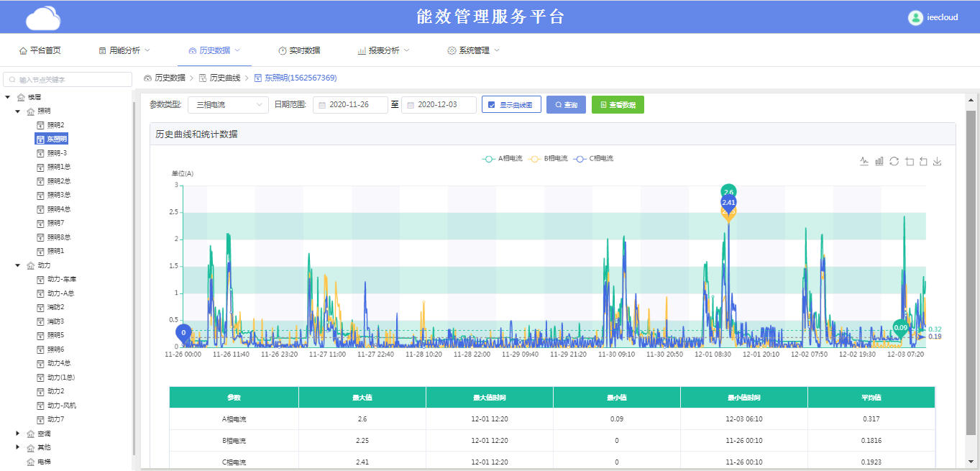Open the start date calendar icon
The width and height of the screenshot is (980, 471).
[x=321, y=105]
